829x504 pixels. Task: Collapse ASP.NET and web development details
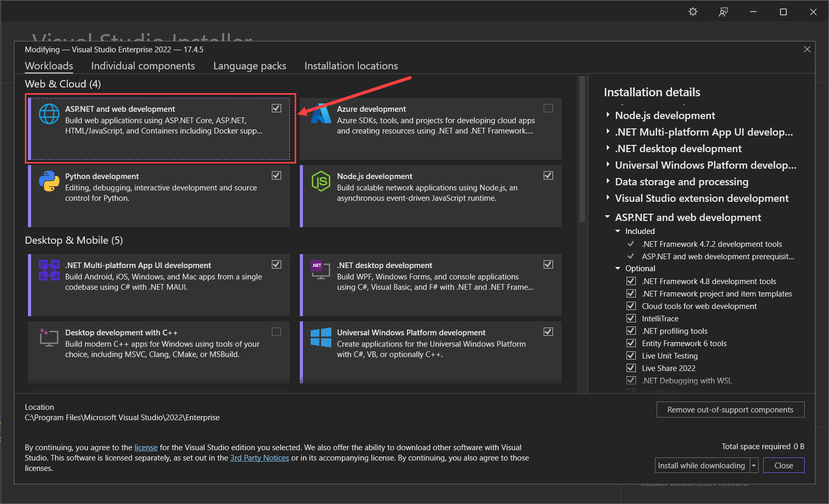click(608, 217)
